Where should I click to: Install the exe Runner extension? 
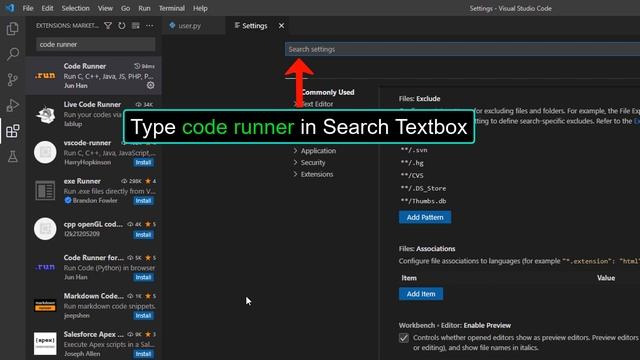[x=143, y=201]
